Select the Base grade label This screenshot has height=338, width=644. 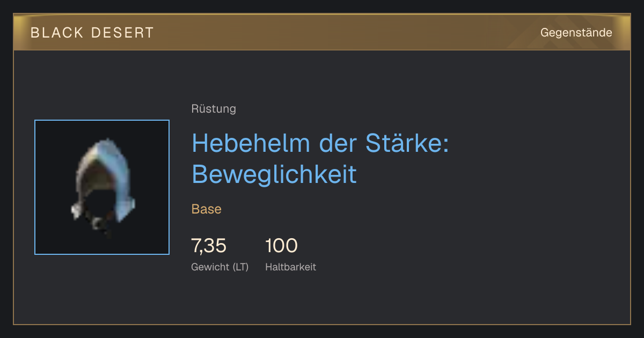click(x=207, y=209)
